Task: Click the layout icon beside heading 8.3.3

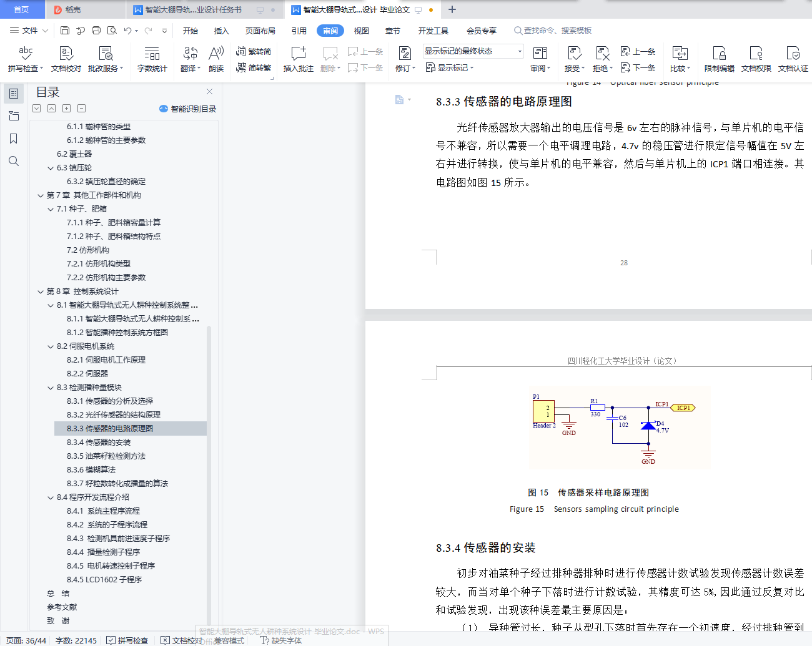Action: coord(402,100)
